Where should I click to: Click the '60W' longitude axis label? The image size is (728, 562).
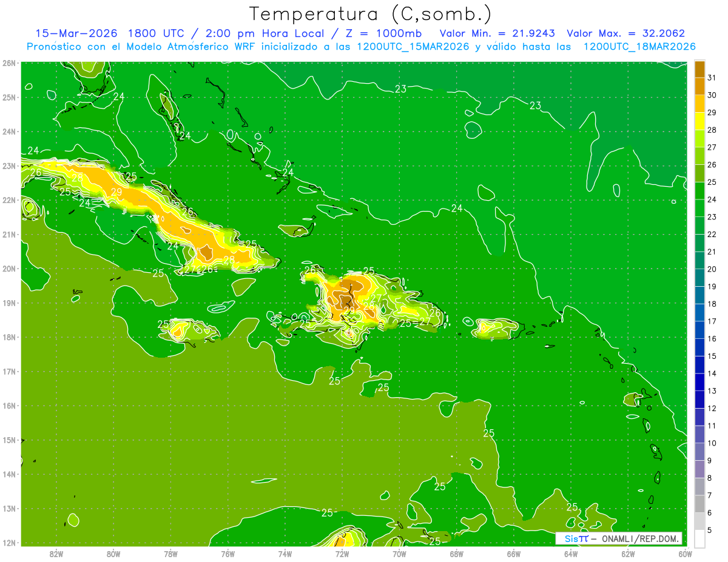(686, 553)
